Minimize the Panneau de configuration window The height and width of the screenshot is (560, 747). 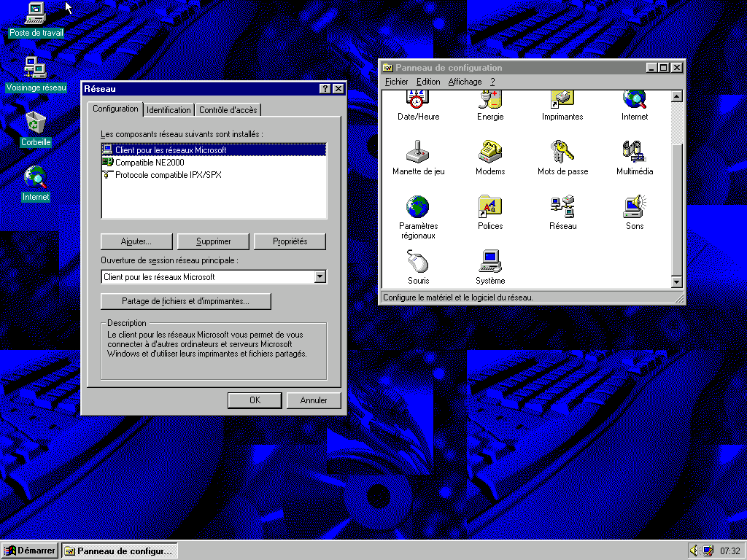[651, 68]
